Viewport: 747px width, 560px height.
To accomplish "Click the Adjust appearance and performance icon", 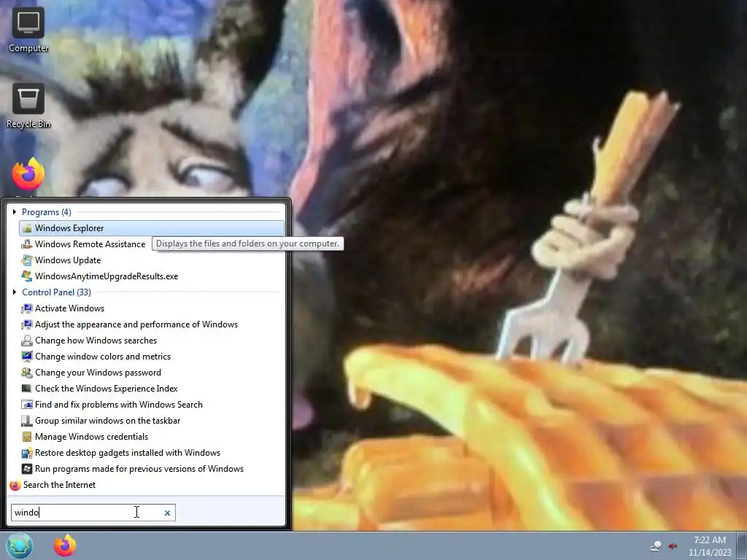I will tap(27, 324).
